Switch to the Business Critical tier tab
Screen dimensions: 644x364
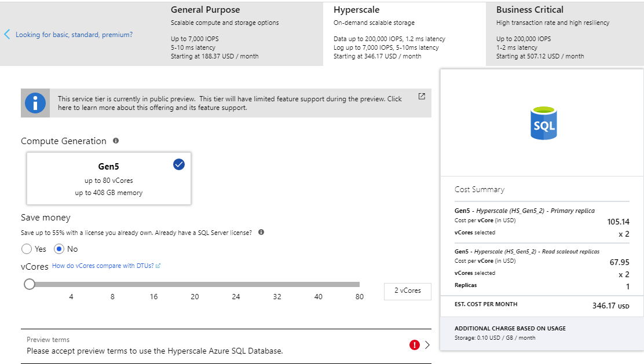click(x=565, y=33)
